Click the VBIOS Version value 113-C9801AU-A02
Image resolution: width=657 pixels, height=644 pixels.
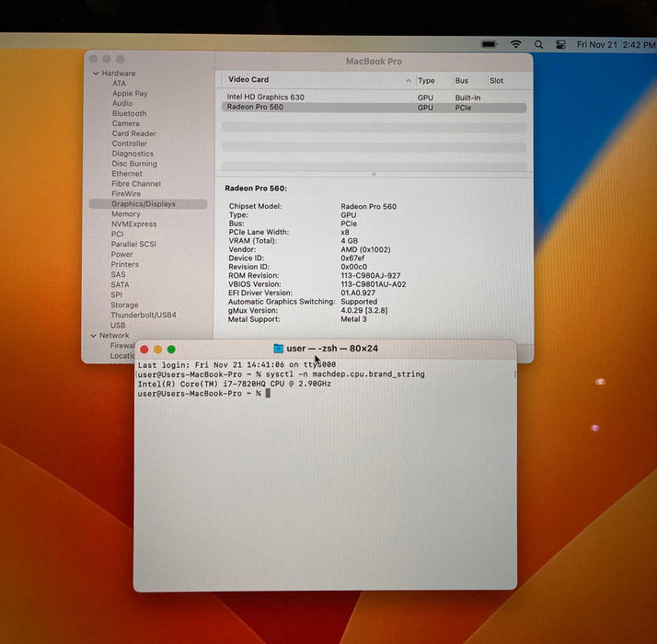[x=374, y=284]
